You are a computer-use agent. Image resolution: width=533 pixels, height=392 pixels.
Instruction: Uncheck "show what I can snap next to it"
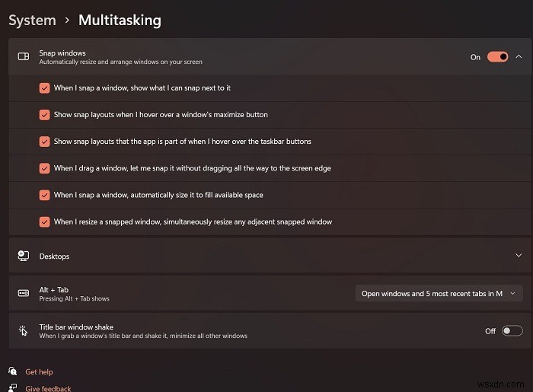tap(45, 88)
